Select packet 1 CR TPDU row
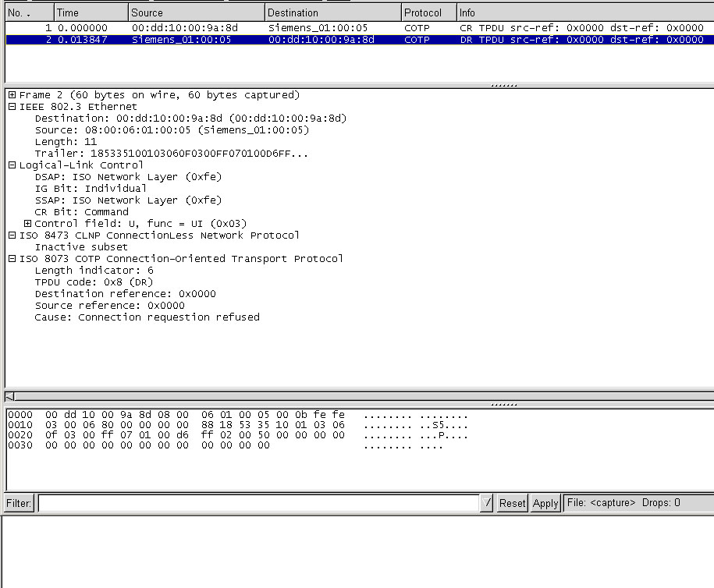Image resolution: width=714 pixels, height=588 pixels. (x=234, y=27)
